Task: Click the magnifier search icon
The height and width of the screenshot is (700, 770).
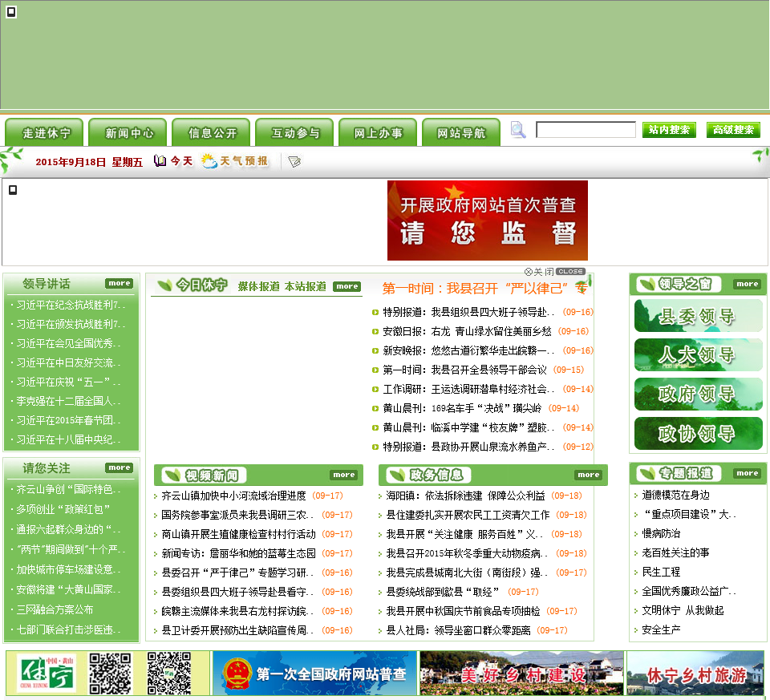Action: pyautogui.click(x=518, y=130)
